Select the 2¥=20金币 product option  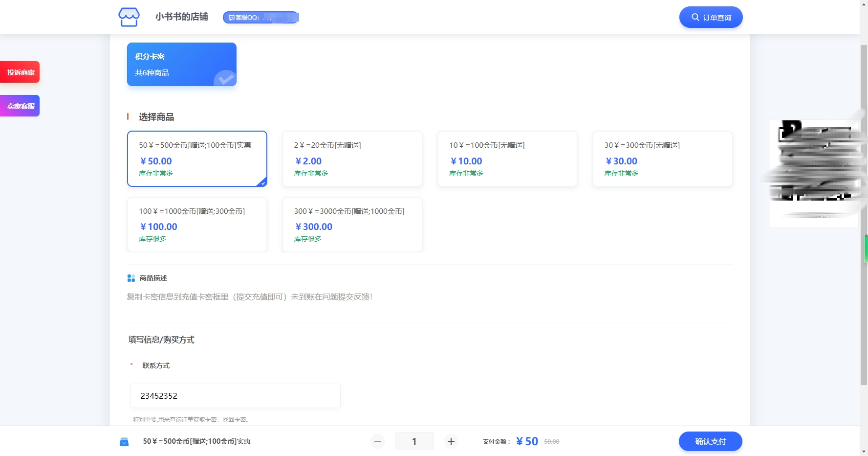pyautogui.click(x=352, y=159)
